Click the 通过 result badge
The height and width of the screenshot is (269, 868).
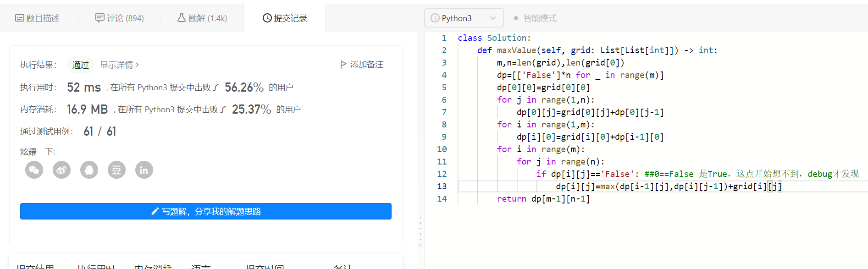(x=81, y=65)
